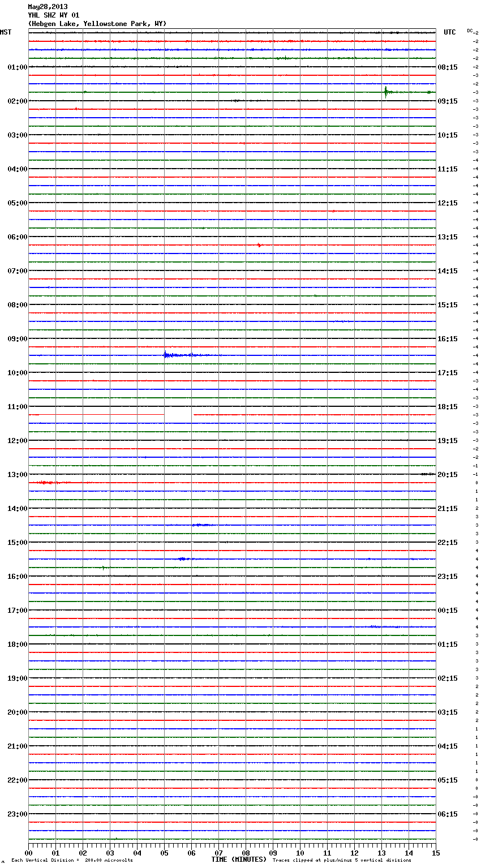Click minute tick label "05" on bottom axis
This screenshot has width=481, height=868.
[x=164, y=853]
